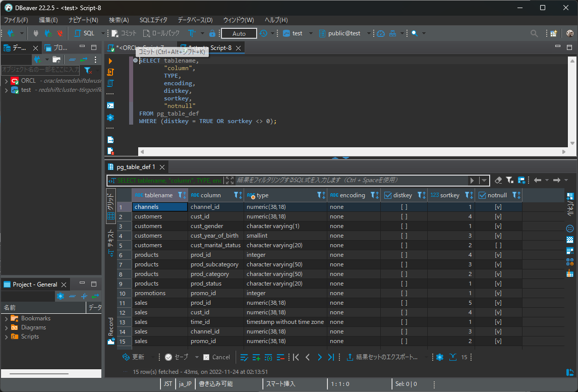Toggle distkey checkbox for channels row
Viewport: 578px width, 392px height.
(404, 207)
